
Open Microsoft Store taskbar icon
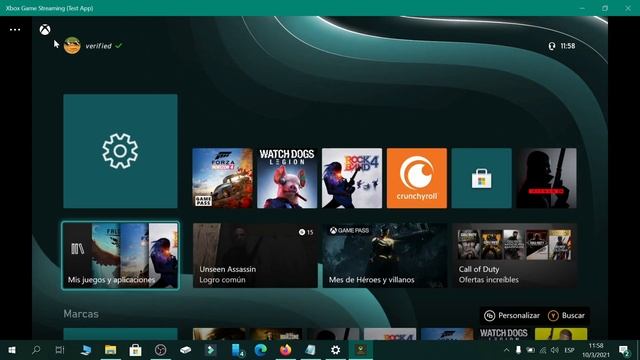pyautogui.click(x=135, y=350)
